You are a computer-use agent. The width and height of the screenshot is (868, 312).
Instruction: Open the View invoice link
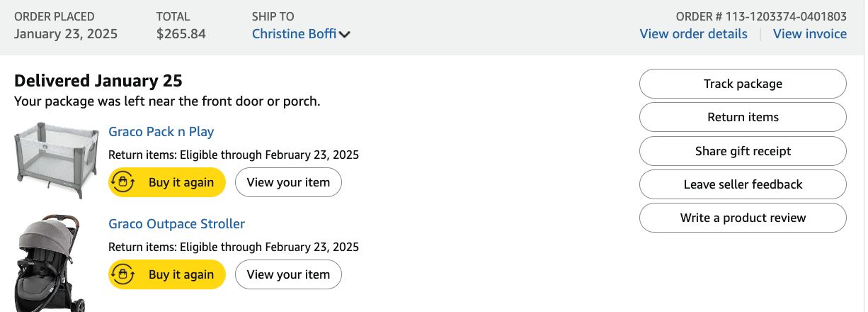pos(809,33)
